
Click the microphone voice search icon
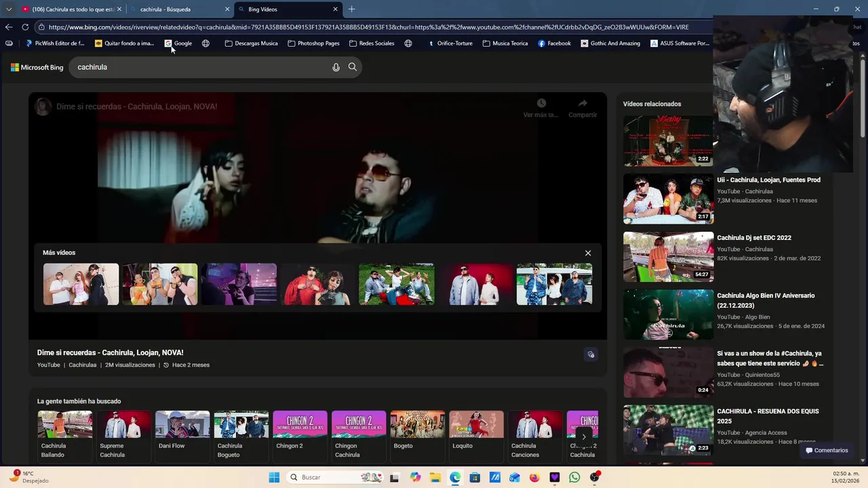336,67
